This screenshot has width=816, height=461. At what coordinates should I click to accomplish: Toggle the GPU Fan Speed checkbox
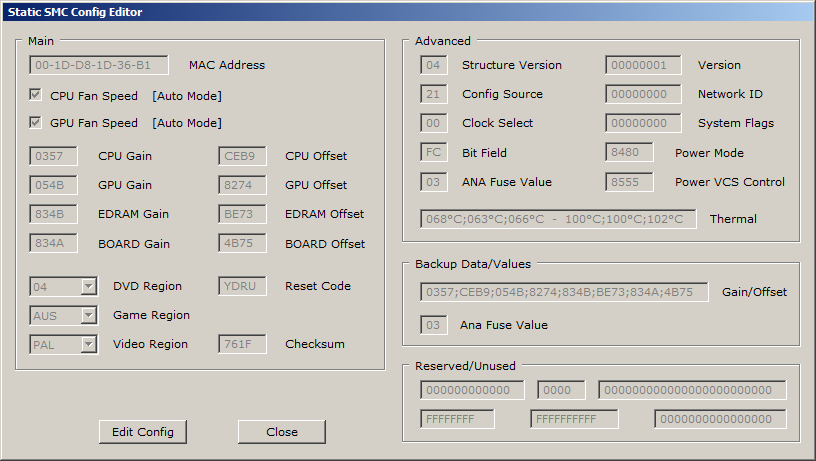(x=35, y=122)
